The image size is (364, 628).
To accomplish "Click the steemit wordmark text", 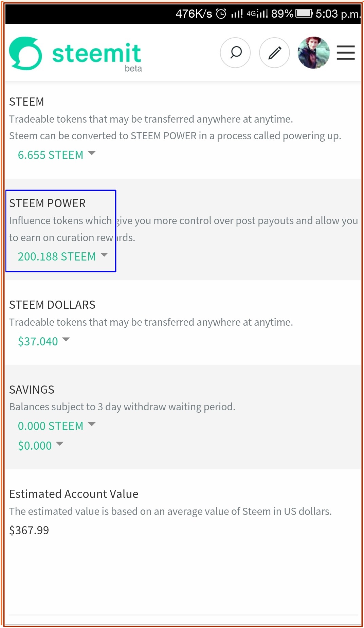I will point(96,53).
